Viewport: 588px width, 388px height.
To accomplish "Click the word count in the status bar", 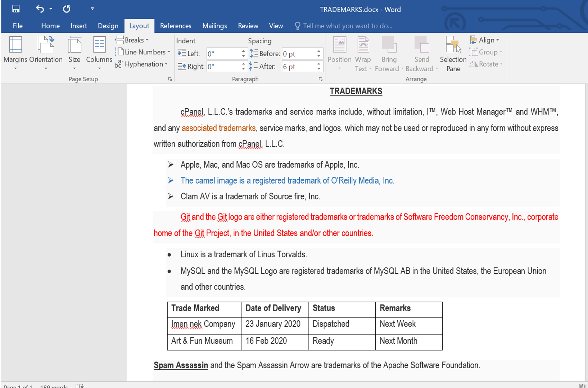I will coord(53,386).
